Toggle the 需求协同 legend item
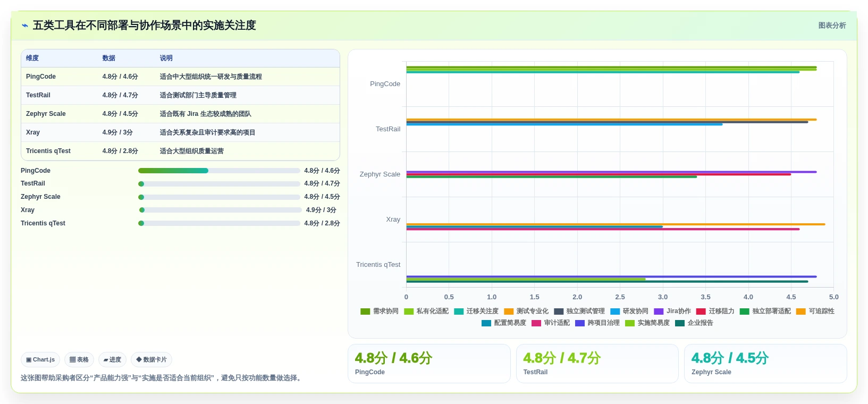The image size is (868, 404). (x=380, y=312)
